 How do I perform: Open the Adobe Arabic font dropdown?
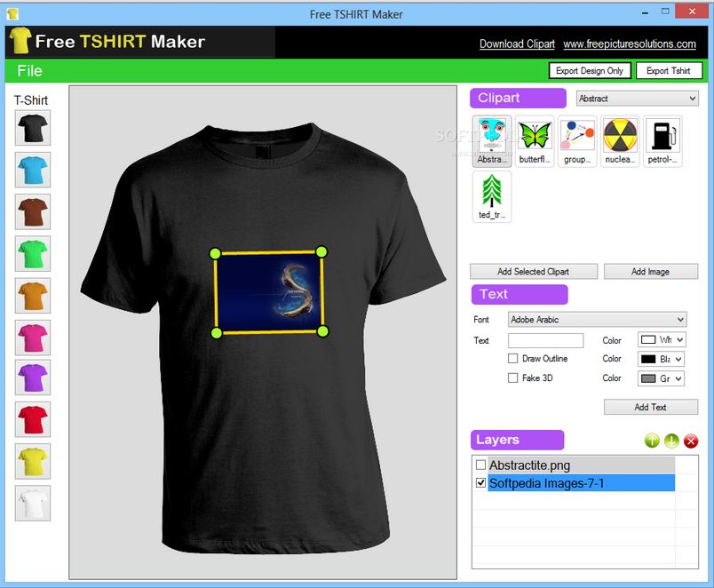[597, 319]
